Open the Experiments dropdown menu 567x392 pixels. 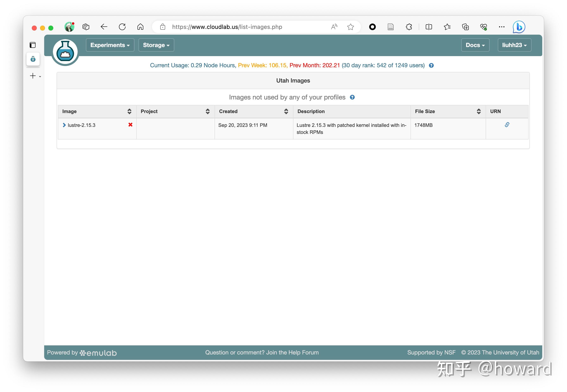click(110, 45)
